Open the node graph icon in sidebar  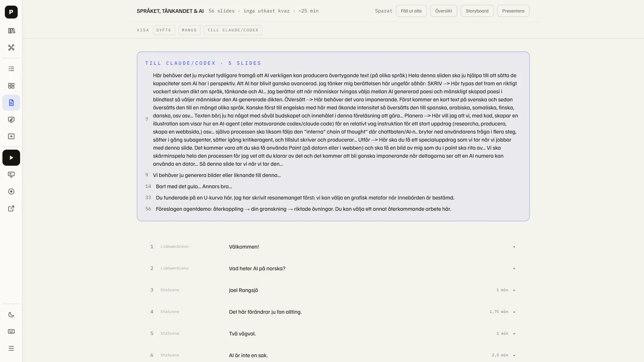(11, 47)
